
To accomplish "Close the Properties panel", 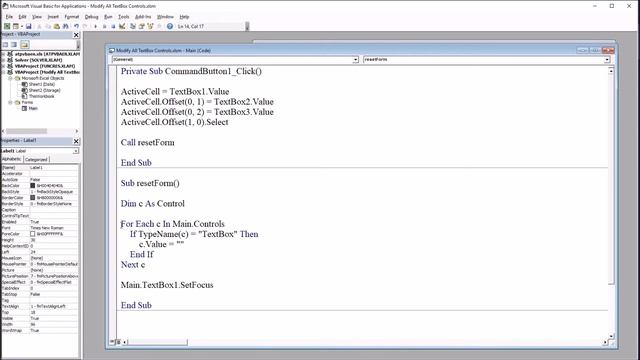I will click(x=76, y=141).
